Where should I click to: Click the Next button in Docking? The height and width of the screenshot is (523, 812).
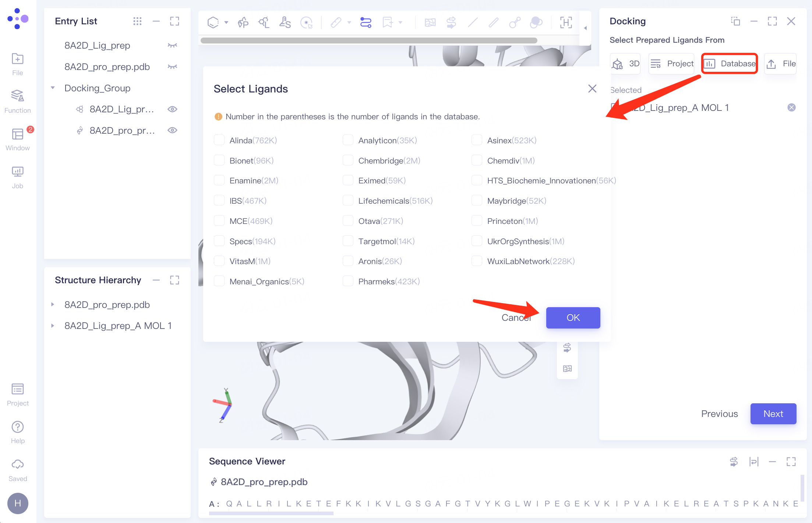(x=773, y=414)
